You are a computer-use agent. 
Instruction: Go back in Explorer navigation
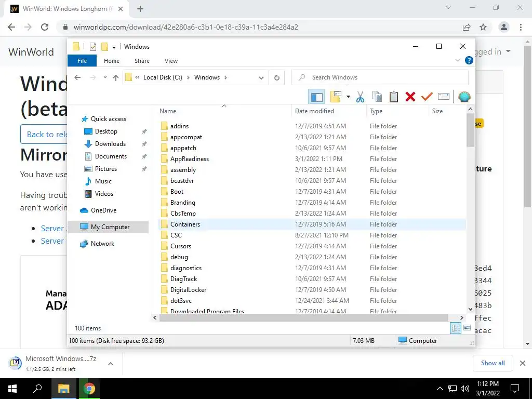(x=77, y=77)
